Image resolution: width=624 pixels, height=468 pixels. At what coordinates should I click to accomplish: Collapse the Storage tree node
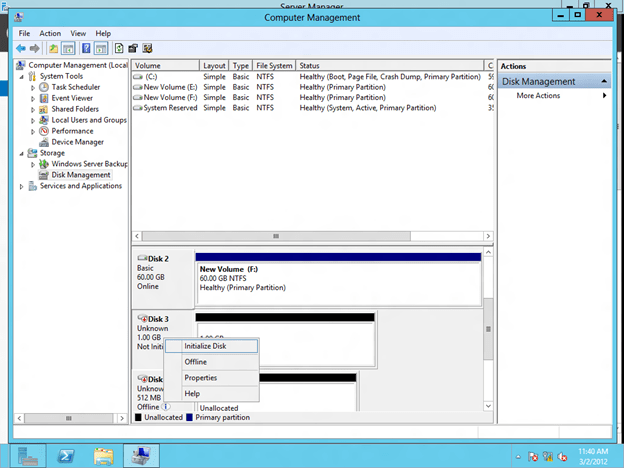21,153
